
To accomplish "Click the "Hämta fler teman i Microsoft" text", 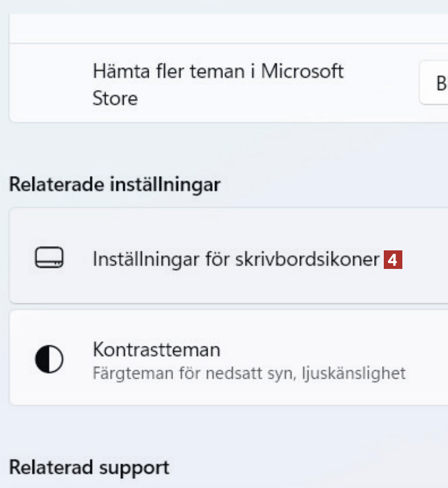I will [x=218, y=71].
